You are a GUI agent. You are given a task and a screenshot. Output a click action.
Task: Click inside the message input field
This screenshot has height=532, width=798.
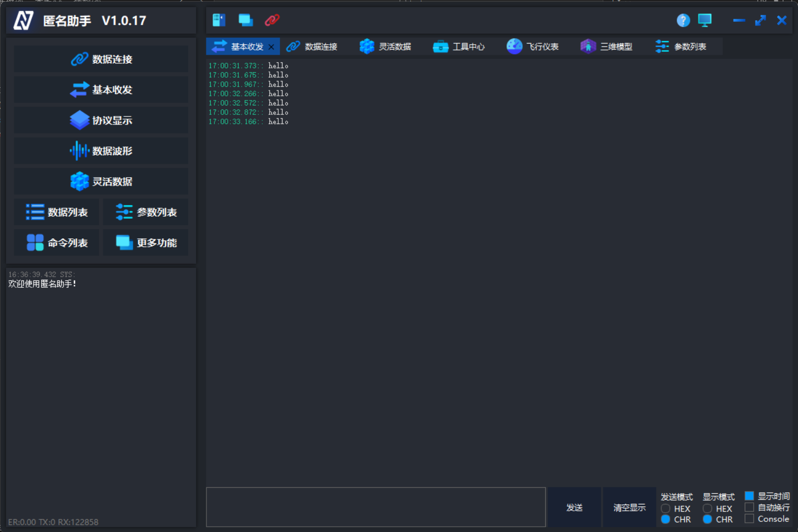376,506
